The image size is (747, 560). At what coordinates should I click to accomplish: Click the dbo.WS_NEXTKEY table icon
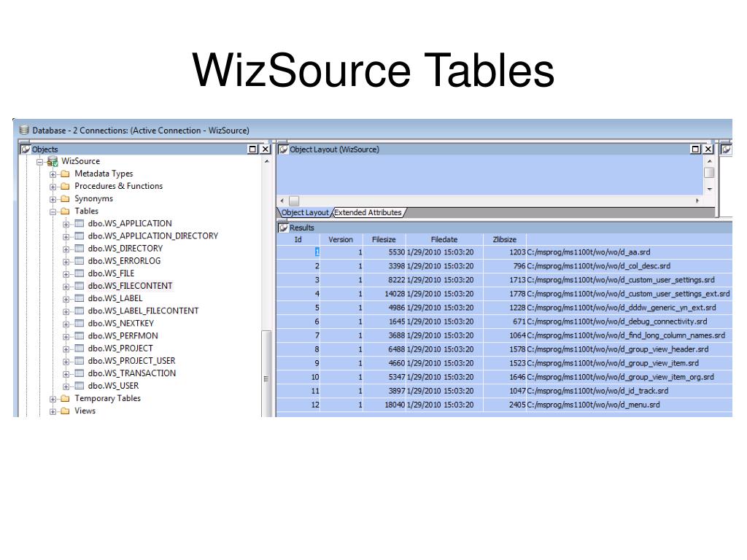pyautogui.click(x=79, y=323)
